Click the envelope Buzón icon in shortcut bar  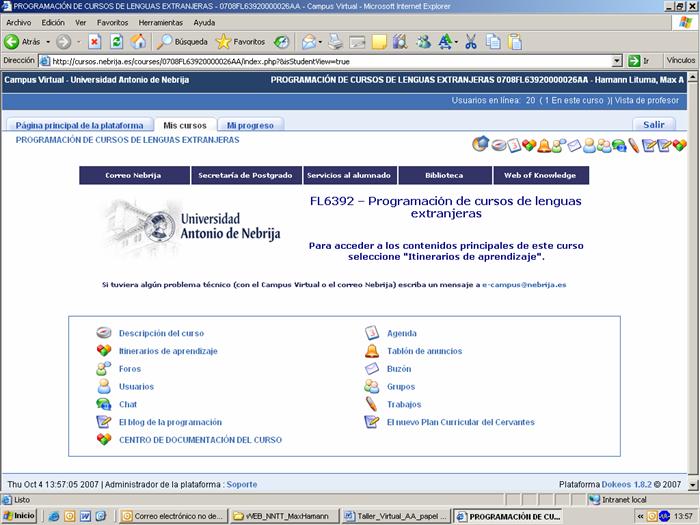point(574,145)
